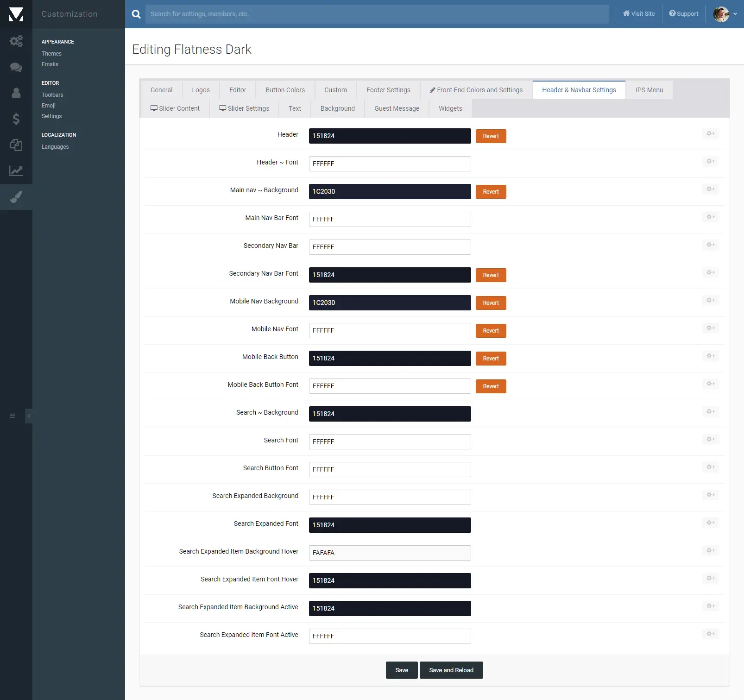Open the Footer Settings tab
This screenshot has height=700, width=744.
click(388, 90)
